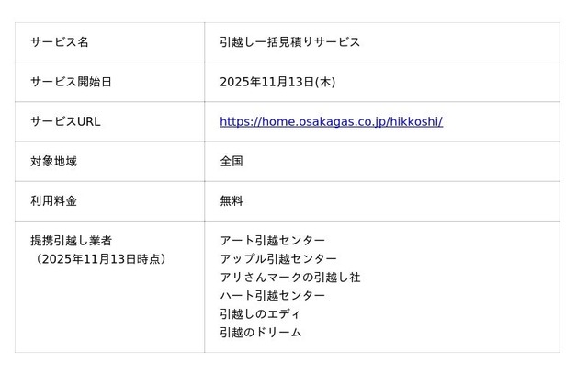588x375 pixels.
Task: Click the サービス開始日 label
Action: click(x=71, y=82)
